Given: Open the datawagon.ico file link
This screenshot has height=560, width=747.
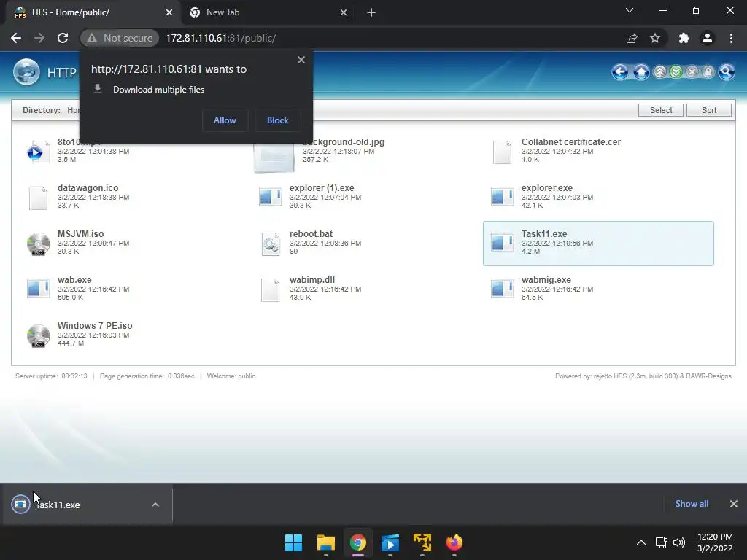Looking at the screenshot, I should (x=88, y=188).
